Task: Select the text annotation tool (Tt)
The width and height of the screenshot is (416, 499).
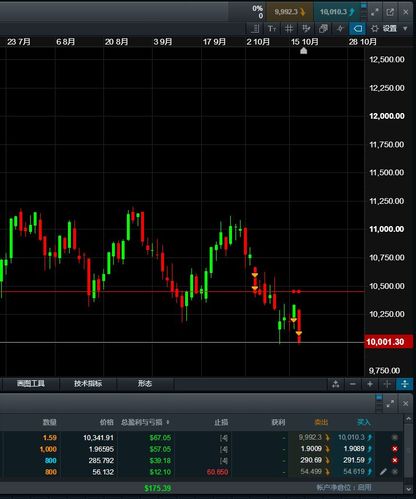Action: (x=272, y=29)
